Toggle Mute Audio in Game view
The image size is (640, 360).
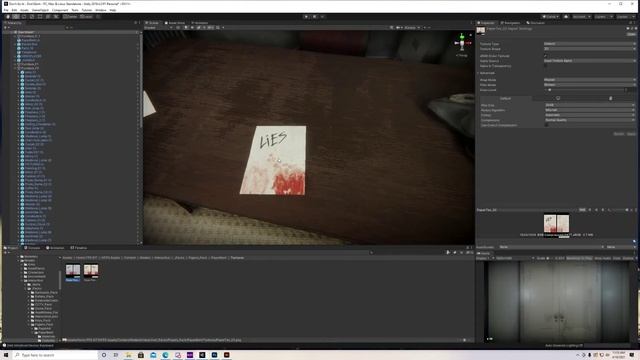tap(602, 258)
